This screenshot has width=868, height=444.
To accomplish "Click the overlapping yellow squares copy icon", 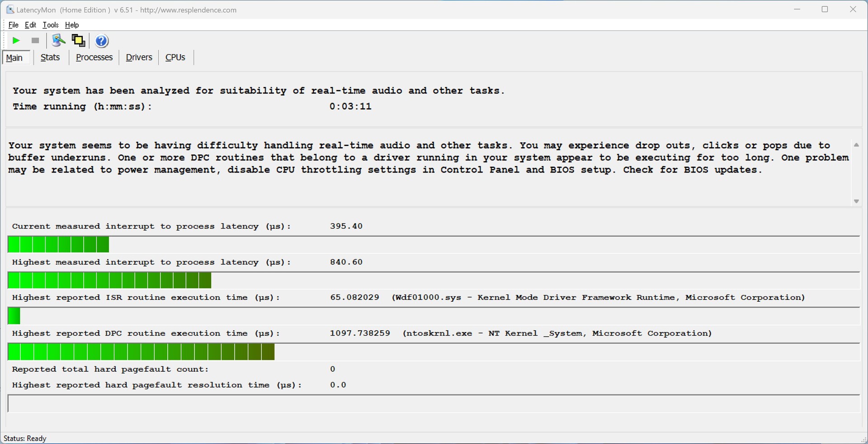I will 79,41.
